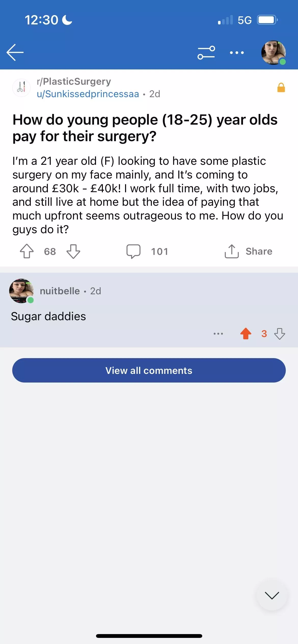Open nuitbelle's username profile
The height and width of the screenshot is (644, 298).
click(x=60, y=291)
